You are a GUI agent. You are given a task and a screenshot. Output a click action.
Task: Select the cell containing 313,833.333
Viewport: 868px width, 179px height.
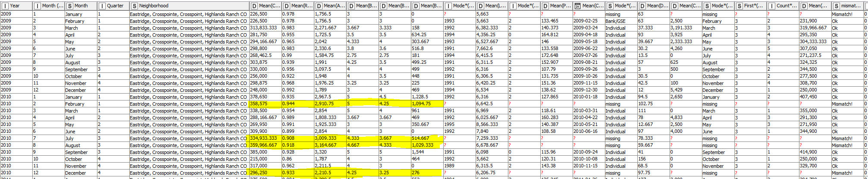(x=265, y=28)
